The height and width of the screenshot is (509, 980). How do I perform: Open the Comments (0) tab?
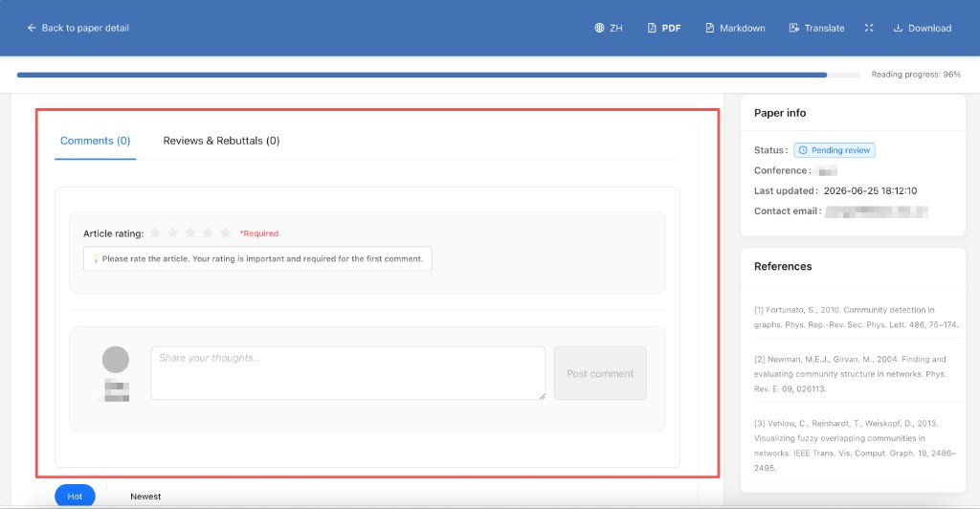(95, 142)
